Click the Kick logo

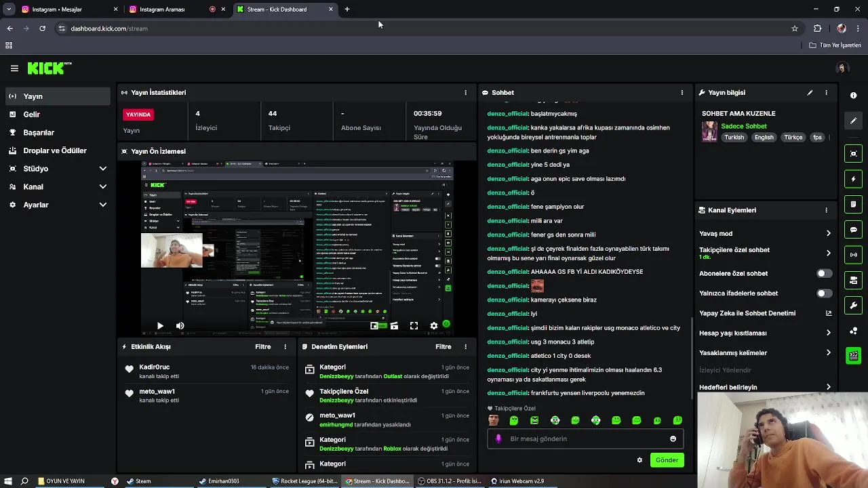pos(49,68)
